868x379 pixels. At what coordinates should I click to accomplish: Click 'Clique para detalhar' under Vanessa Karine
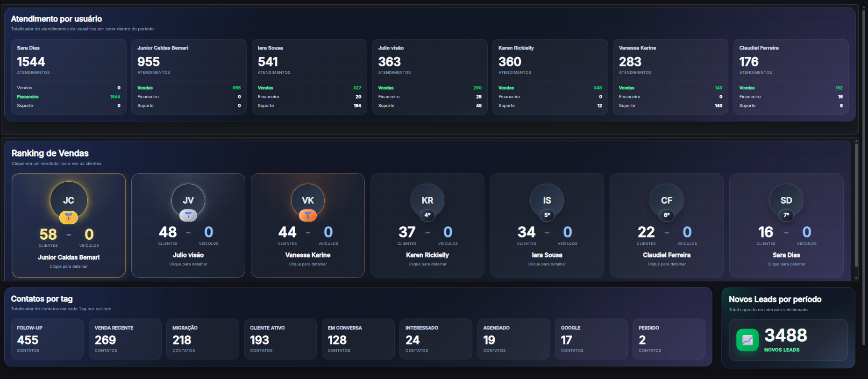[x=308, y=264]
